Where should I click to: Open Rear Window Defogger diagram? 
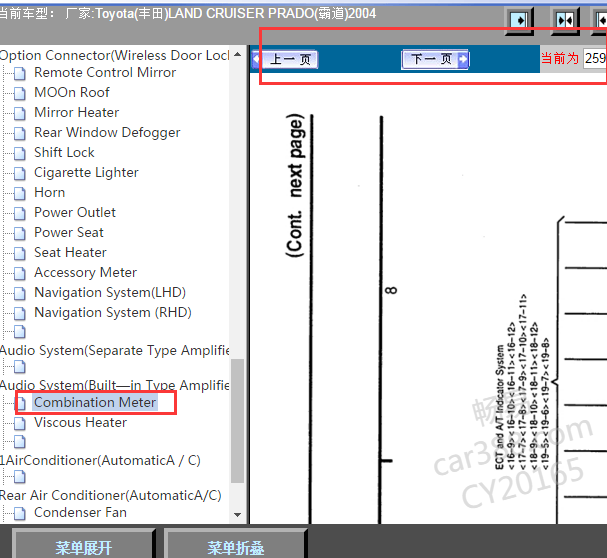point(107,132)
